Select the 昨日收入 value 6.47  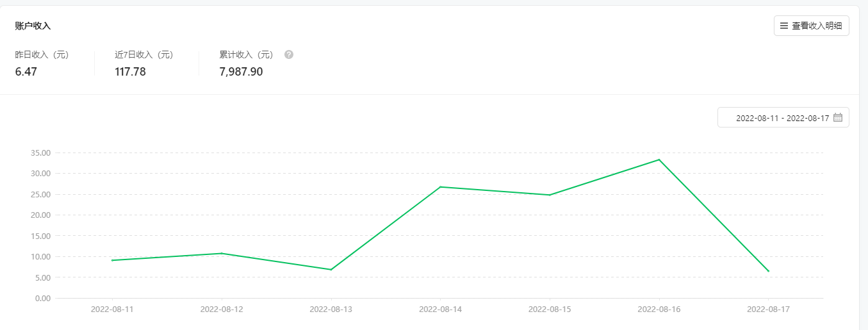[x=26, y=72]
